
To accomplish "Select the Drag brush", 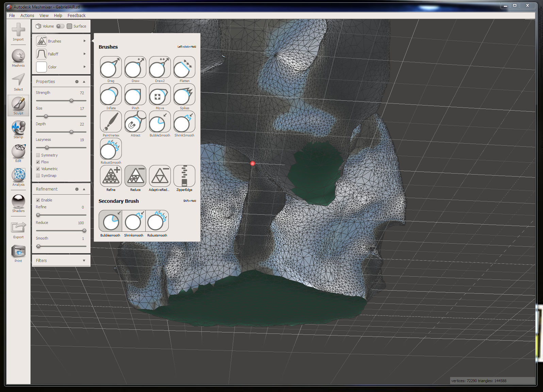I will [x=111, y=67].
